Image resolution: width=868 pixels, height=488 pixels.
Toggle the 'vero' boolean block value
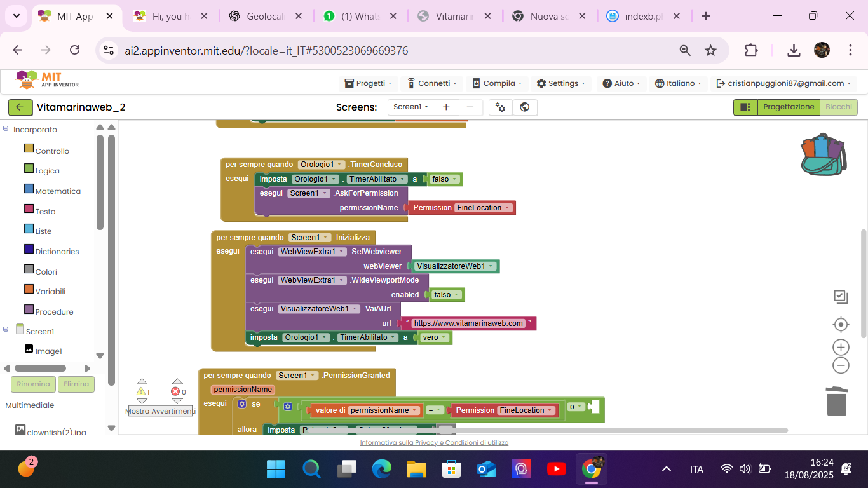[x=435, y=337]
